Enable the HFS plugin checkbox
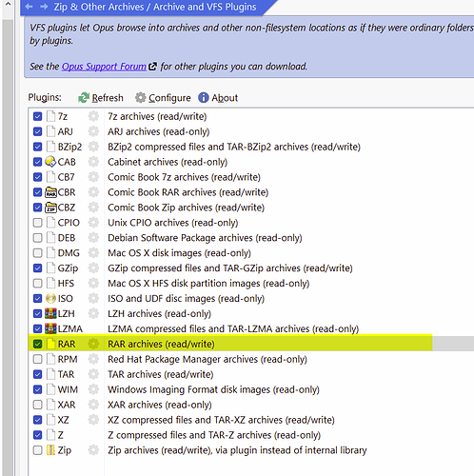Image resolution: width=474 pixels, height=476 pixels. 37,283
